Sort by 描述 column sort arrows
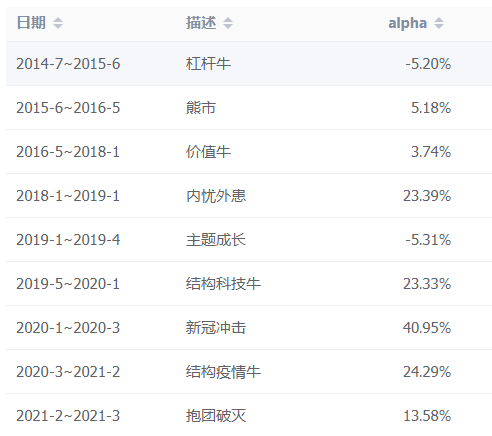 pos(228,23)
